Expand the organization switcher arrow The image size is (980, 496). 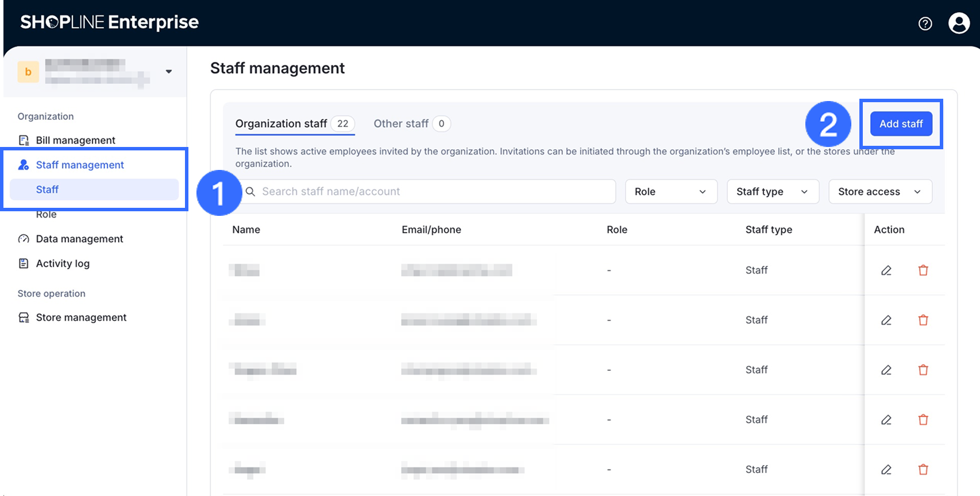point(169,72)
